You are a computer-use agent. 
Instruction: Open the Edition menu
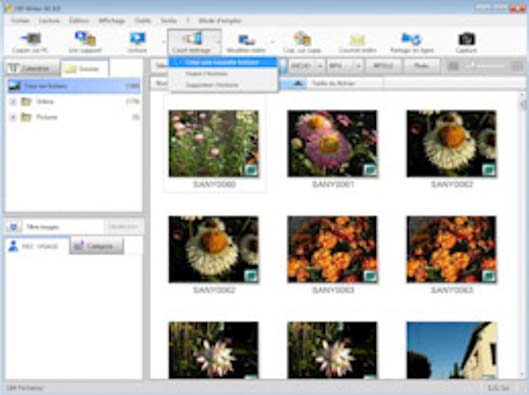79,21
